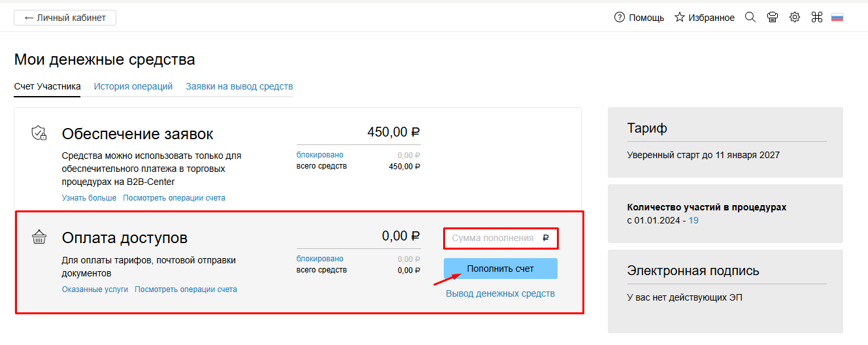The image size is (868, 345).
Task: Open search with magnifier icon
Action: click(x=750, y=18)
